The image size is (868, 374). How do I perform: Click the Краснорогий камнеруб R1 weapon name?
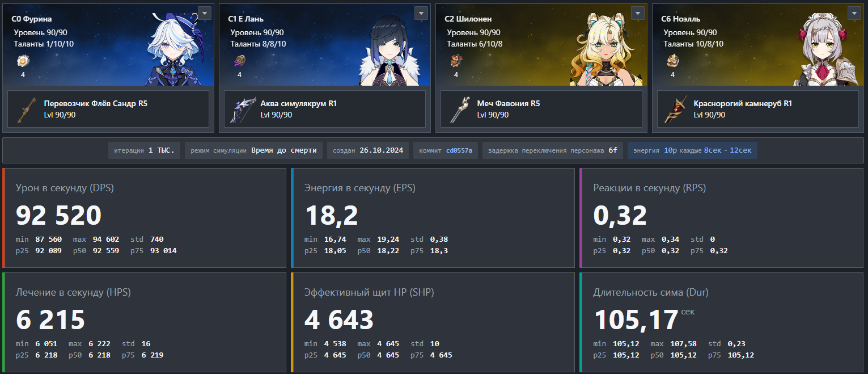(743, 104)
